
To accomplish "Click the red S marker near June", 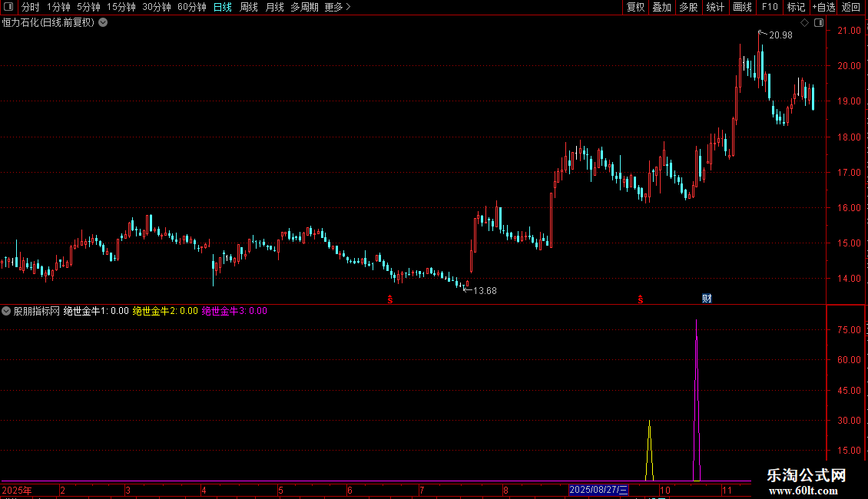I will 390,299.
